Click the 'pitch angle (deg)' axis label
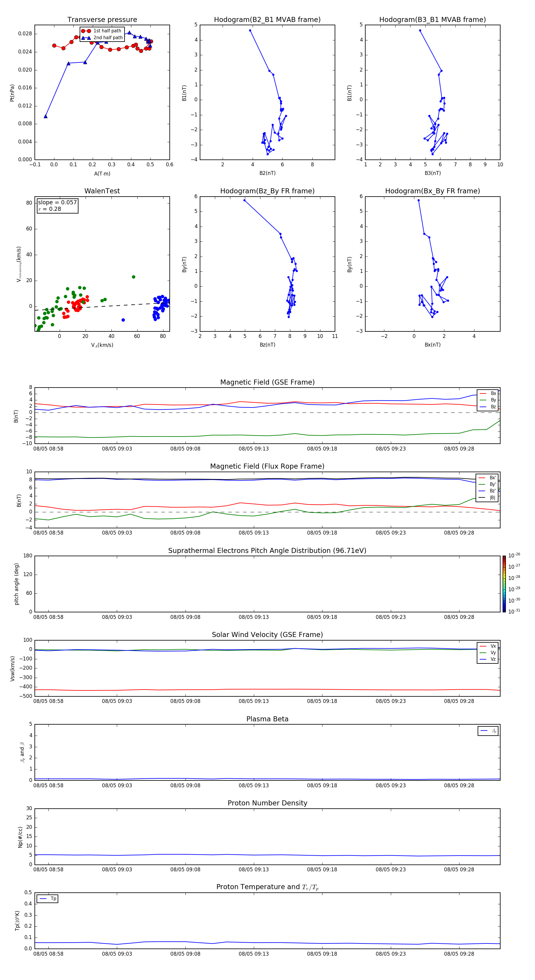This screenshot has height=980, width=535. 16,584
